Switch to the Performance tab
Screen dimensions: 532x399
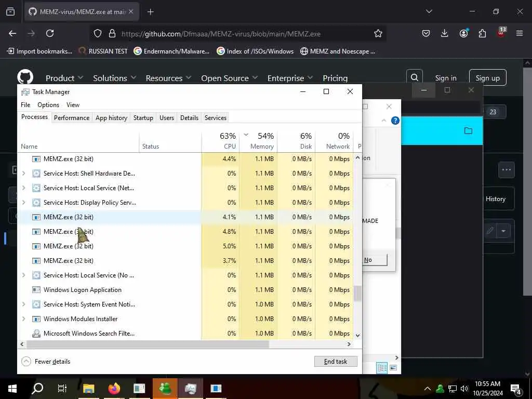[72, 118]
